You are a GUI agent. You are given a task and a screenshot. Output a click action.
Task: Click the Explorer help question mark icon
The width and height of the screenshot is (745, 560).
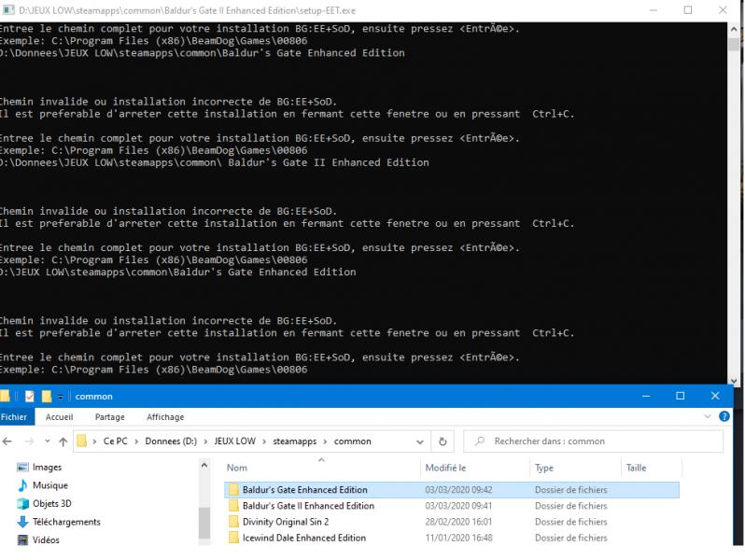tap(724, 416)
